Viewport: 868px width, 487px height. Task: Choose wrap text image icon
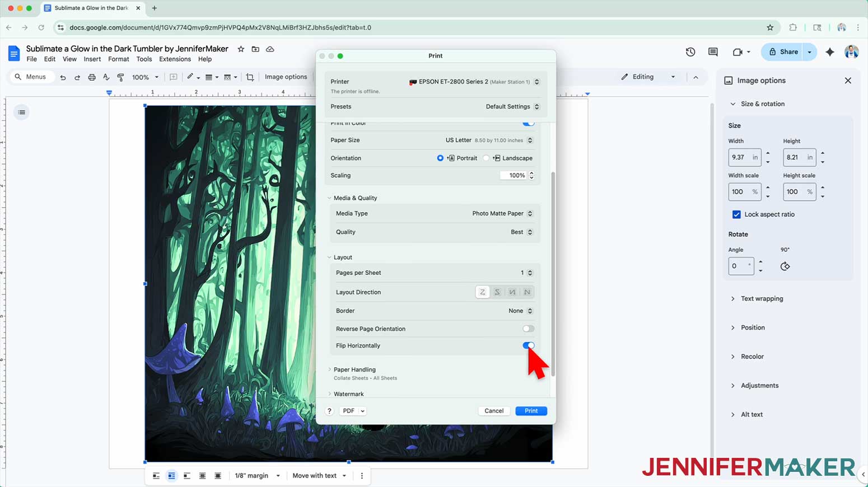point(171,476)
